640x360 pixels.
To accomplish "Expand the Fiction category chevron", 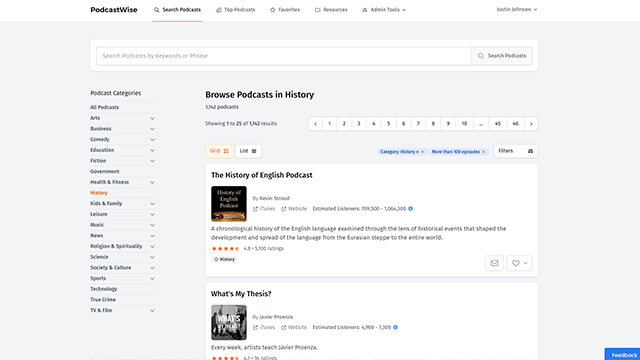I will (x=152, y=161).
